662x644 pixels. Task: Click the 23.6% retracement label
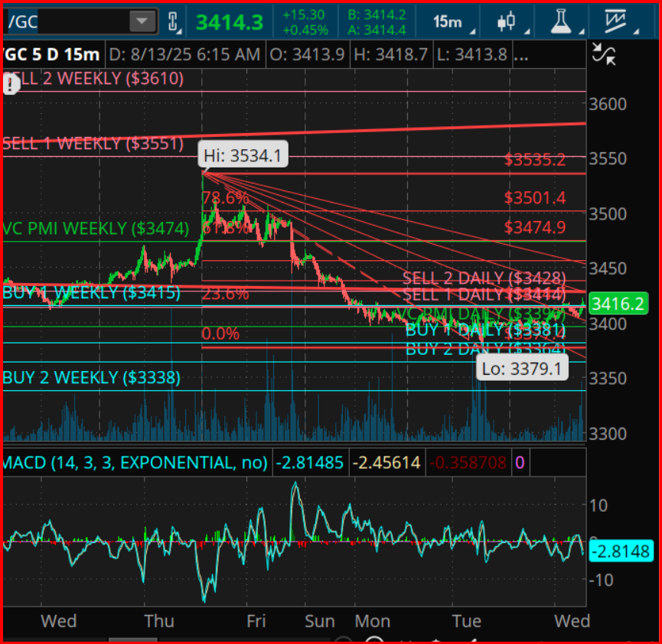[226, 293]
